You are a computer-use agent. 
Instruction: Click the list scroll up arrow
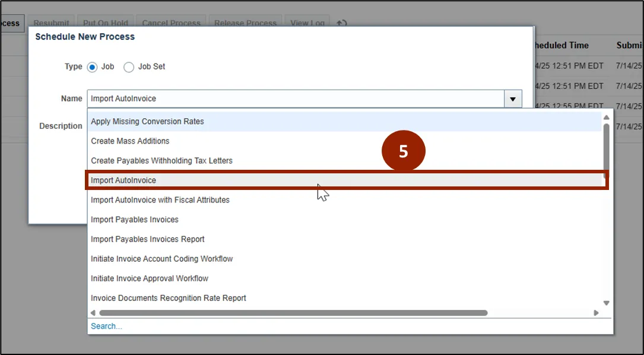606,118
